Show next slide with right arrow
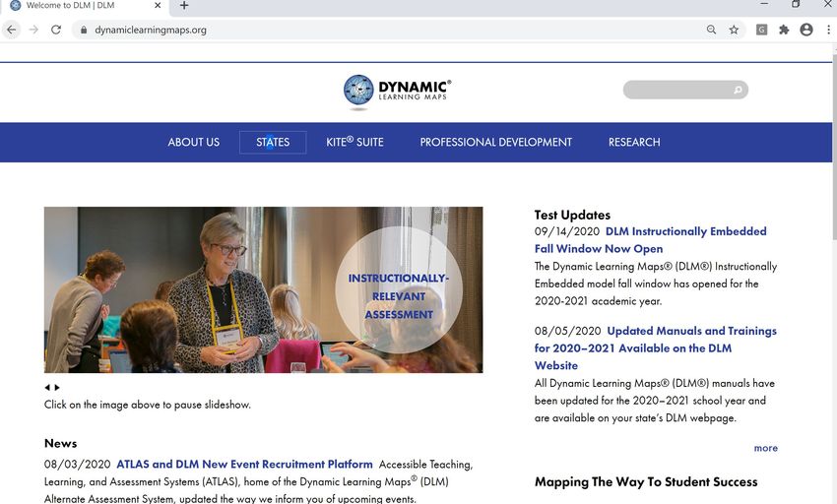Image resolution: width=837 pixels, height=504 pixels. pos(57,388)
